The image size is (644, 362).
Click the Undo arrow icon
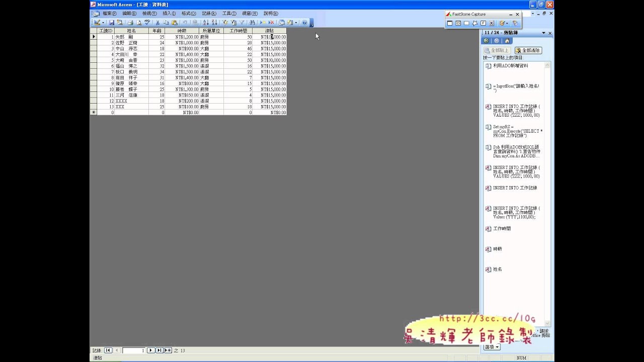[x=185, y=23]
